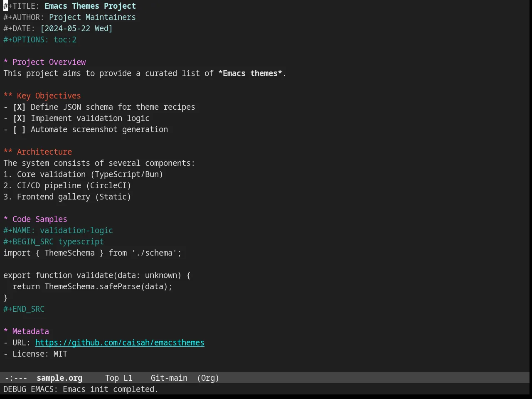
Task: Click the import { ThemeSchema } code line
Action: (92, 253)
